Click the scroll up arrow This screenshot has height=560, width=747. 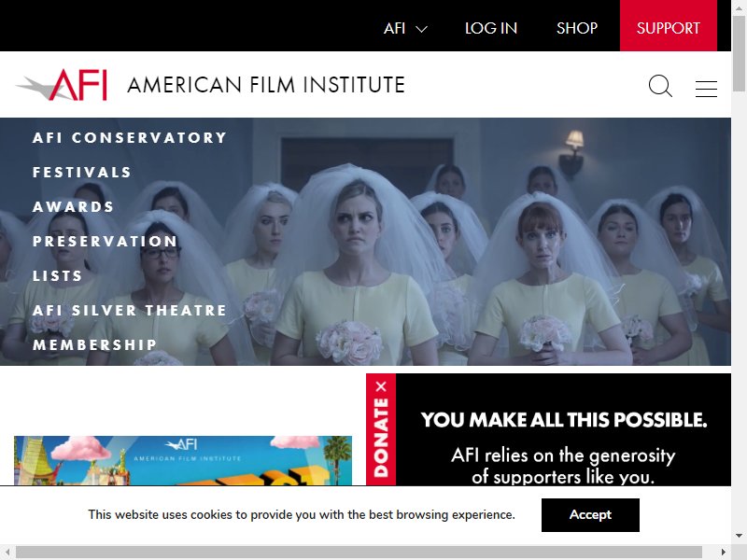[x=739, y=7]
